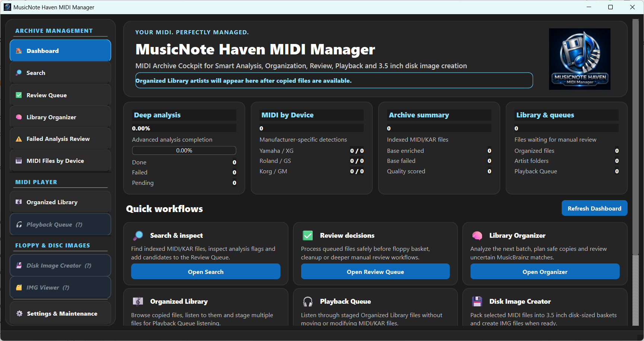The width and height of the screenshot is (644, 341).
Task: Click the Open Search button
Action: [x=205, y=272]
